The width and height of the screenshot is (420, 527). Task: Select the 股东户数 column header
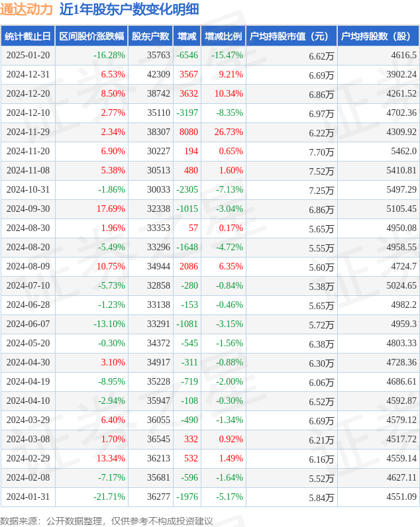click(150, 36)
